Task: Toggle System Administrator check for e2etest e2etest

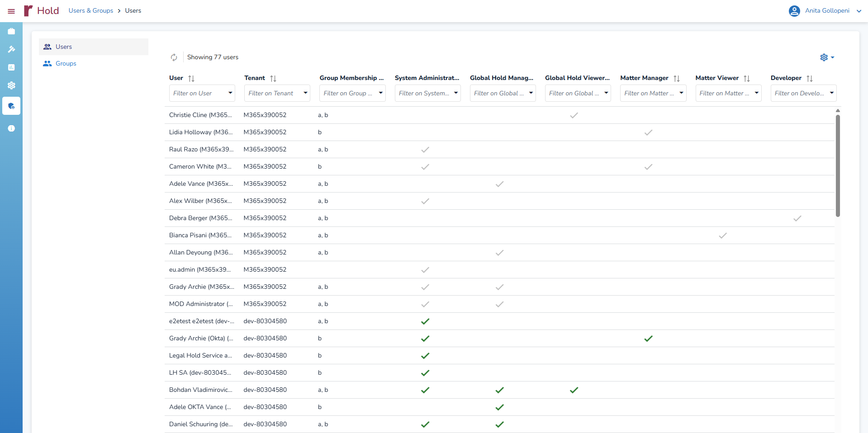Action: [x=425, y=321]
